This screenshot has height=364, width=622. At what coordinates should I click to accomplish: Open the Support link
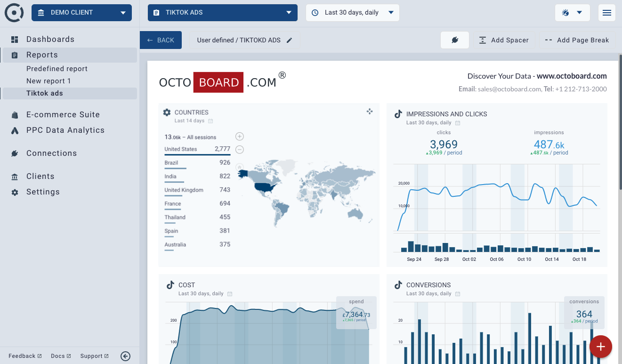coord(94,356)
